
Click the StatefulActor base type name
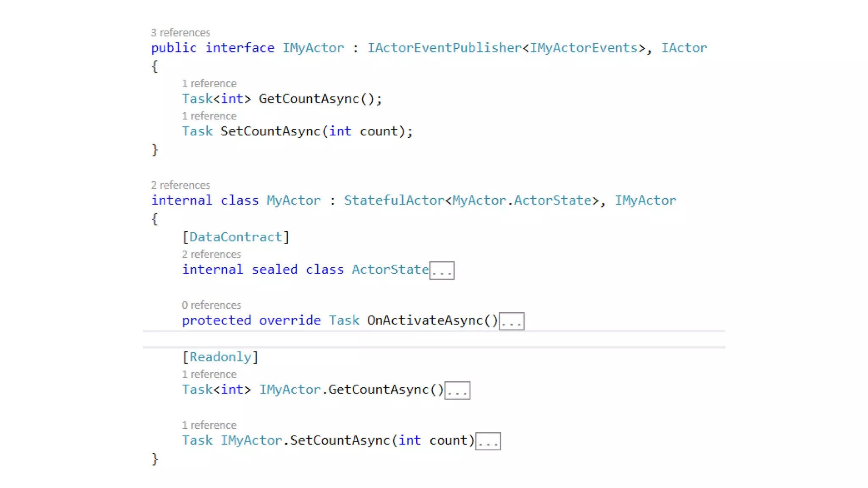pos(394,200)
